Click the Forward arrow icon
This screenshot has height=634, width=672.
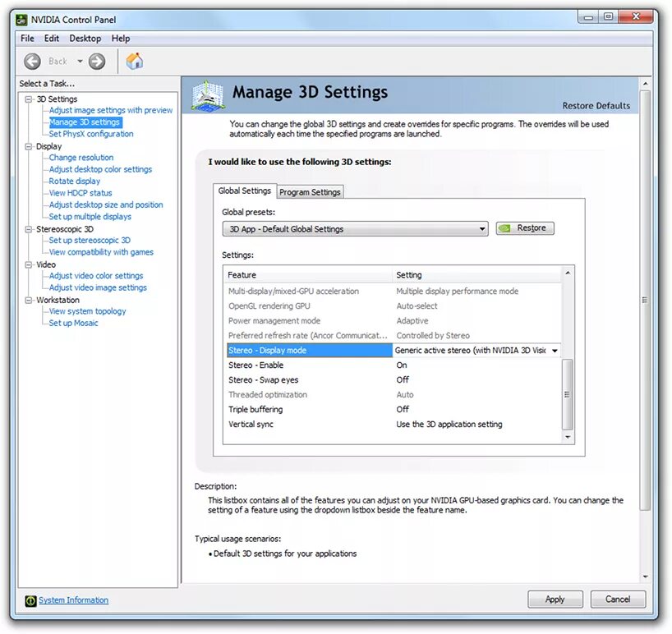tap(97, 62)
